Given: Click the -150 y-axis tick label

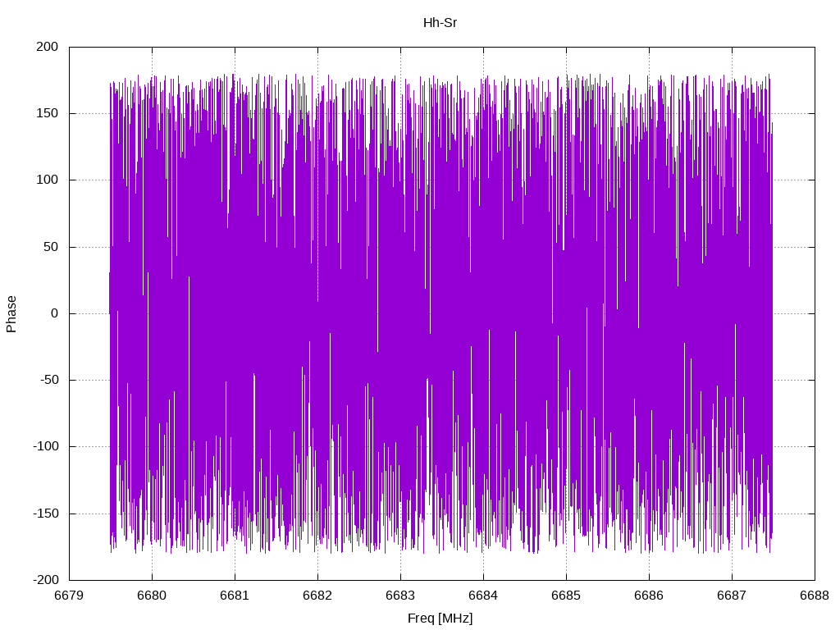Looking at the screenshot, I should click(46, 514).
